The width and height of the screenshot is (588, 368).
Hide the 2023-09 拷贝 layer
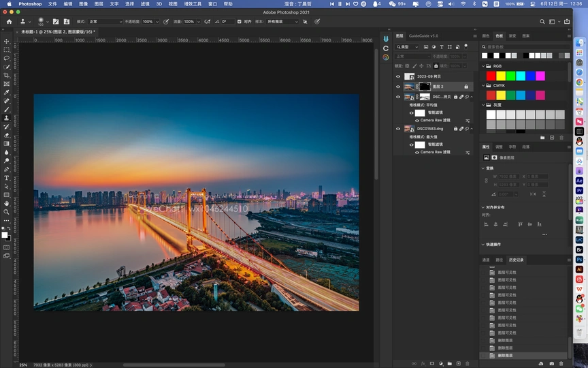coord(398,76)
